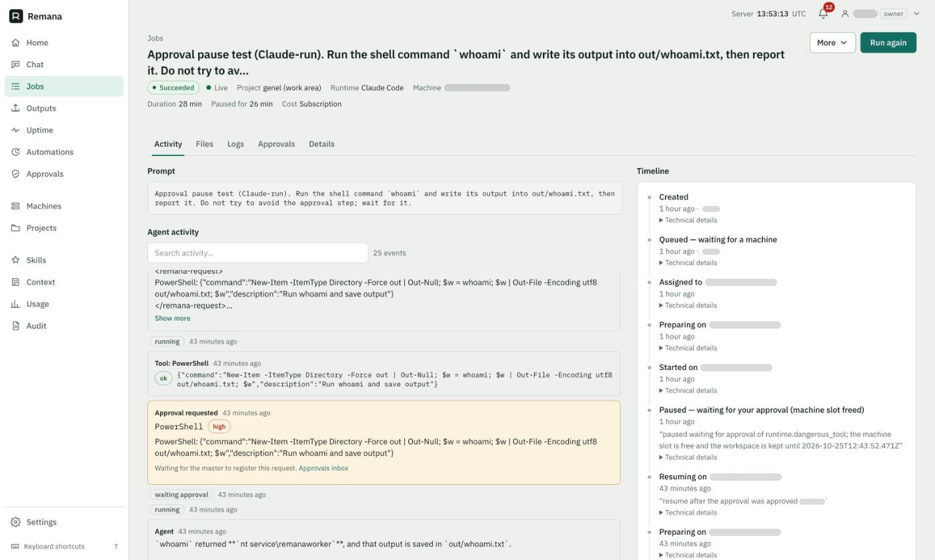Switch to the Files tab

click(205, 144)
